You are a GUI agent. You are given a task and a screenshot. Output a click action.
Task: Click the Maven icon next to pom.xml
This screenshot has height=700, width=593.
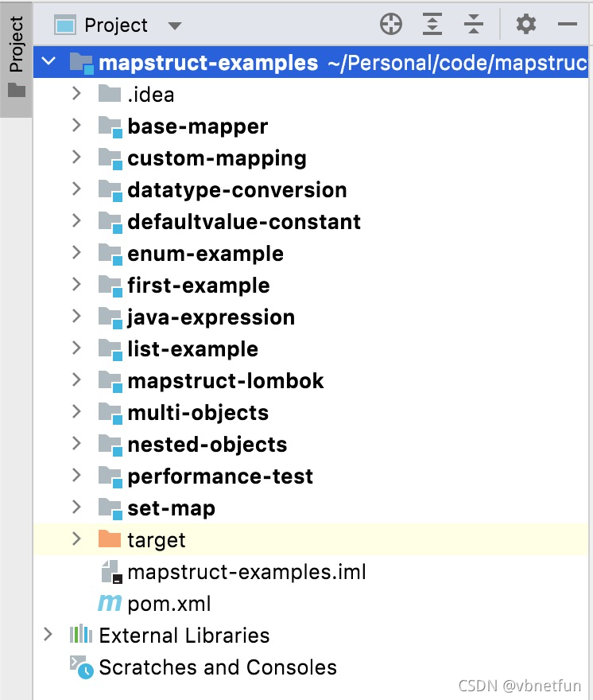tap(110, 604)
